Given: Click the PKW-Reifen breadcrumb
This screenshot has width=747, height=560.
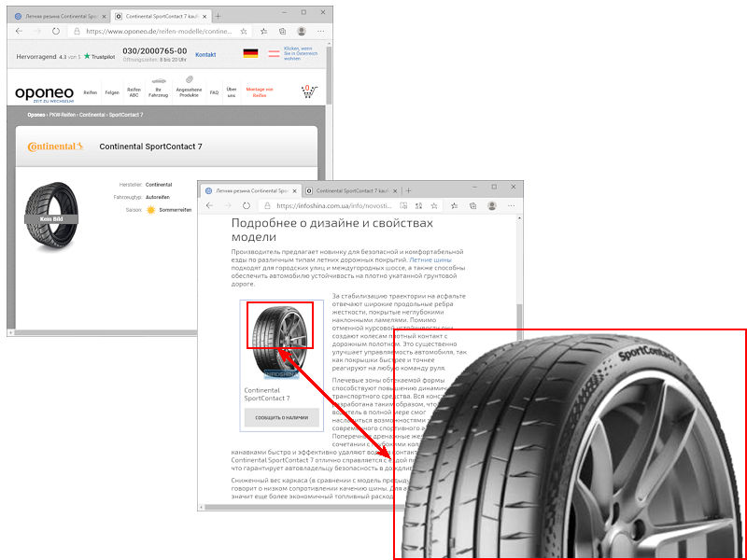Looking at the screenshot, I should [x=63, y=115].
